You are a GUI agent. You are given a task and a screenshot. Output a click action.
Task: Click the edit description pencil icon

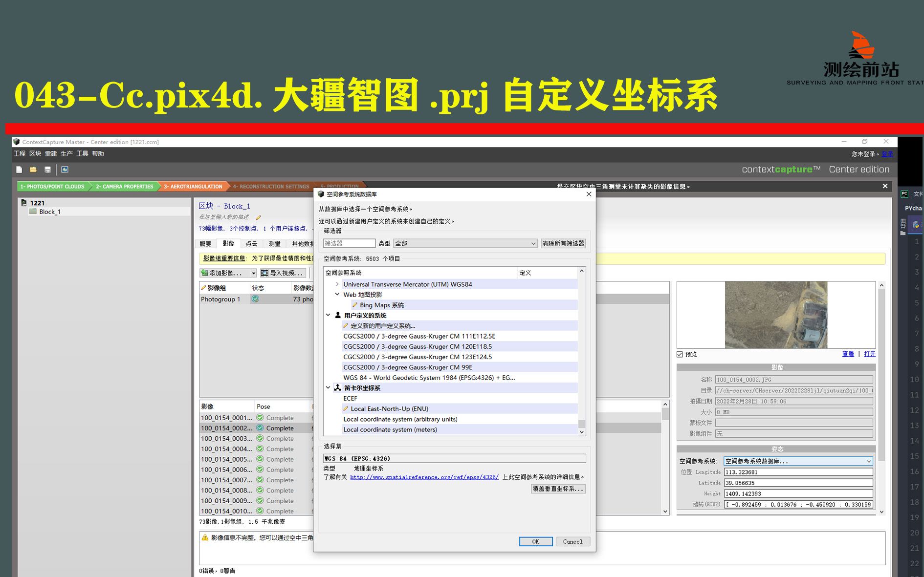[258, 217]
